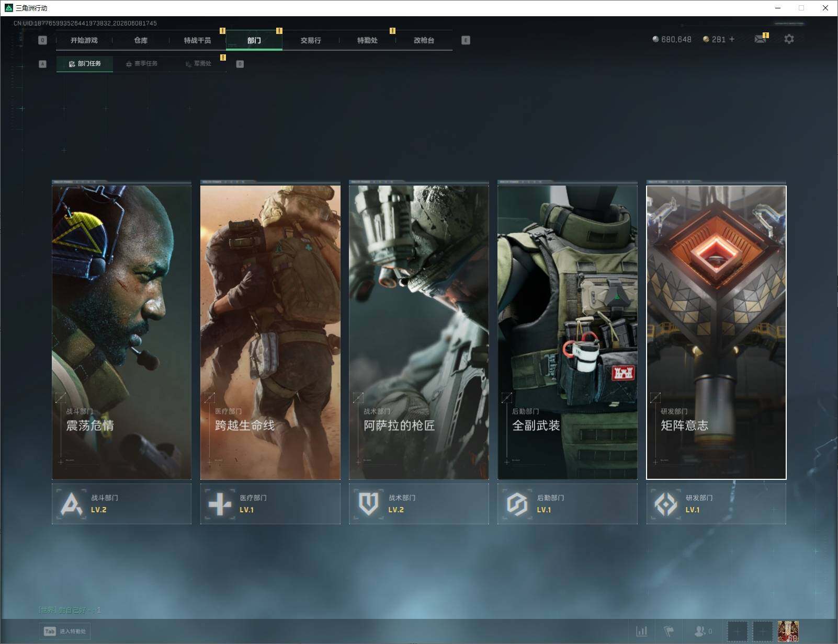Click the 680,648 coin balance
The width and height of the screenshot is (838, 644).
click(672, 39)
